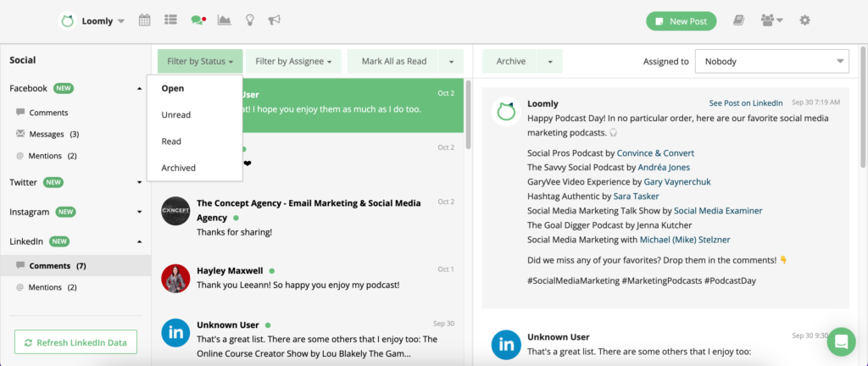Follow the Andréa Jones link
This screenshot has height=366, width=868.
point(664,168)
